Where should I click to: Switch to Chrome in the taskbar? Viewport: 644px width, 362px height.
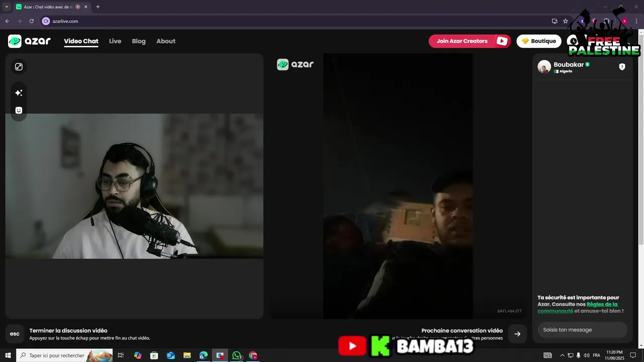tap(253, 355)
